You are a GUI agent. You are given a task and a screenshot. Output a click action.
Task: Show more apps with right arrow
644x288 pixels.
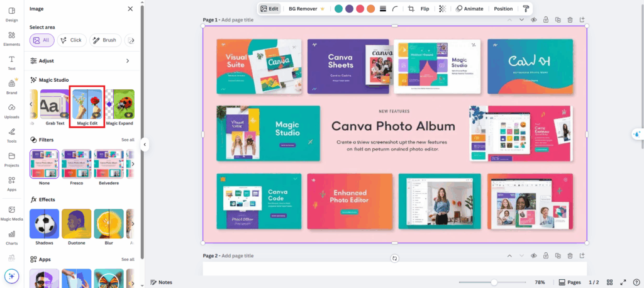click(132, 284)
